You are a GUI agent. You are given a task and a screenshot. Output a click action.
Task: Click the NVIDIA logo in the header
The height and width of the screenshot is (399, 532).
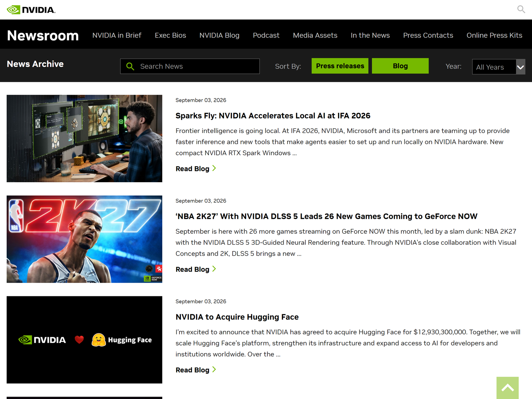(31, 10)
